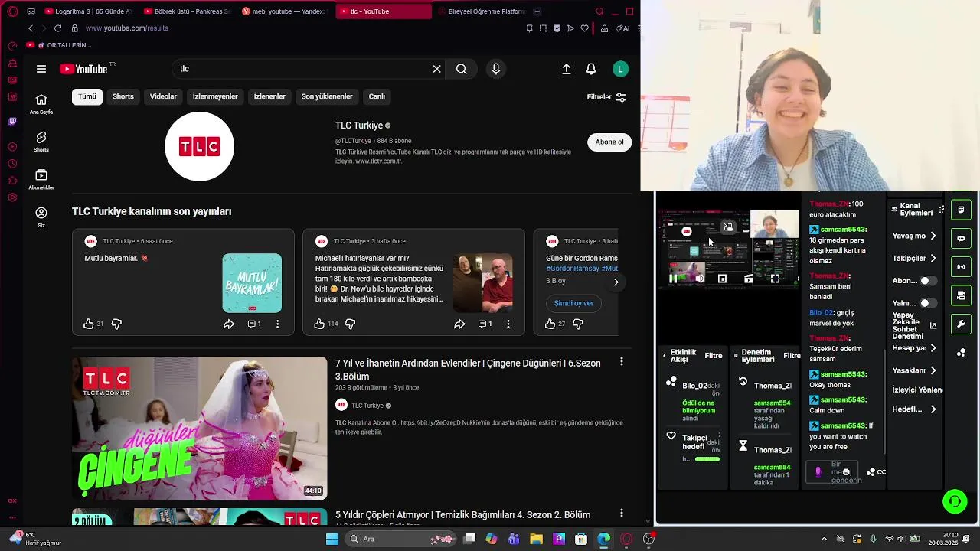980x551 pixels.
Task: Open the Çingene Düğünleri video thumbnail
Action: (x=199, y=429)
